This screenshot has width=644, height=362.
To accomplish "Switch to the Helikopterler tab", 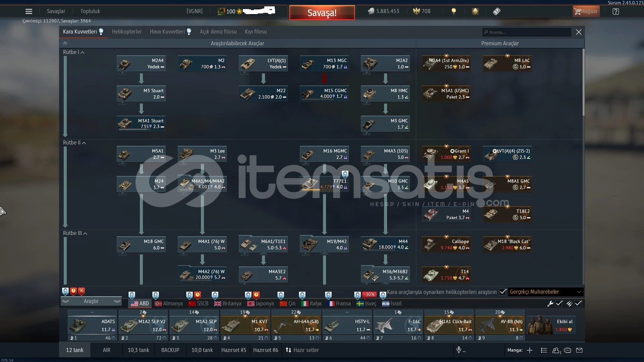I will coord(127,32).
